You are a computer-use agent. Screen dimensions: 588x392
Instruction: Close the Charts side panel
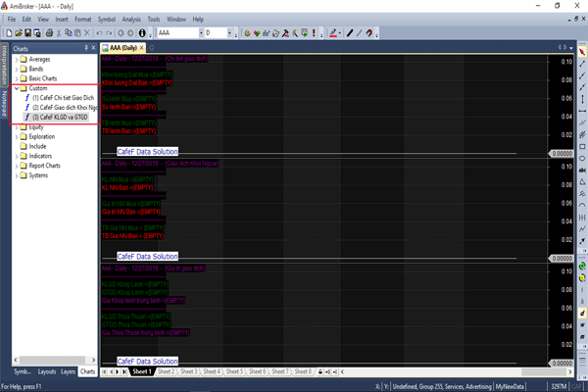[93, 48]
